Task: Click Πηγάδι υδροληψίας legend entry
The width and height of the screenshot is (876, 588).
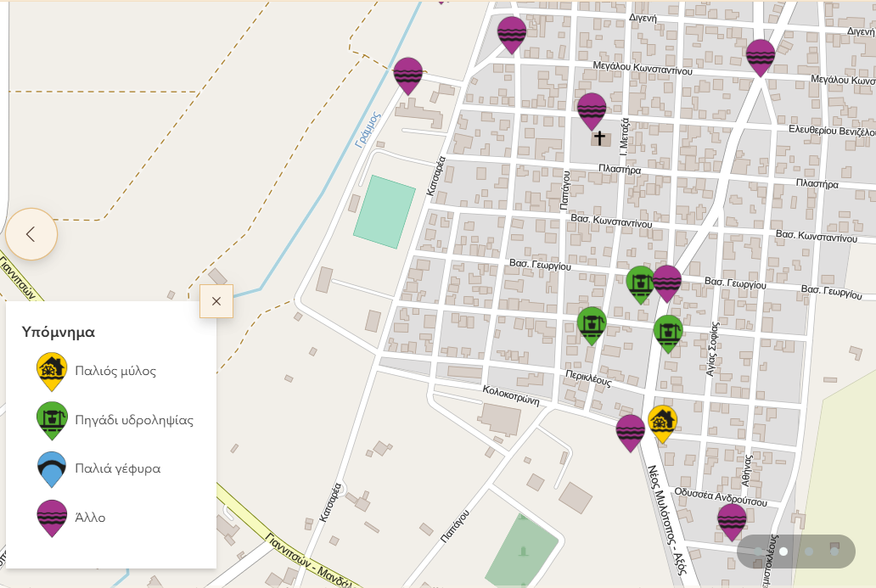Action: [x=134, y=420]
